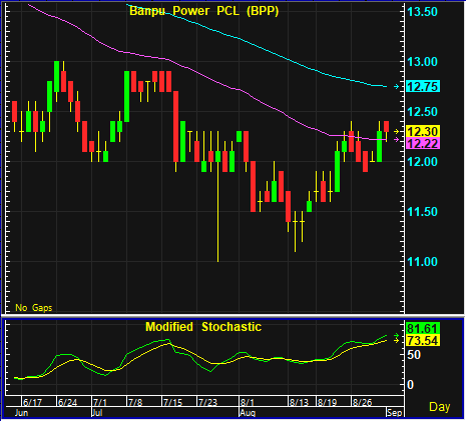Select the 7/15 date marker on time axis

173,402
